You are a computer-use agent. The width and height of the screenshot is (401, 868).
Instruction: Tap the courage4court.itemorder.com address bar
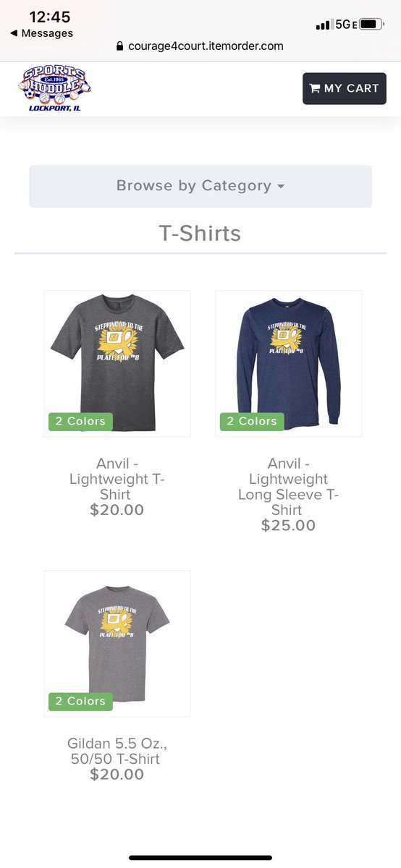[x=200, y=46]
